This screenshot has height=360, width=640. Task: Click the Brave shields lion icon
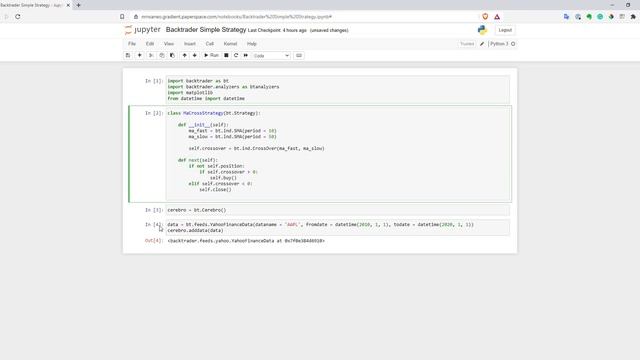pyautogui.click(x=485, y=17)
